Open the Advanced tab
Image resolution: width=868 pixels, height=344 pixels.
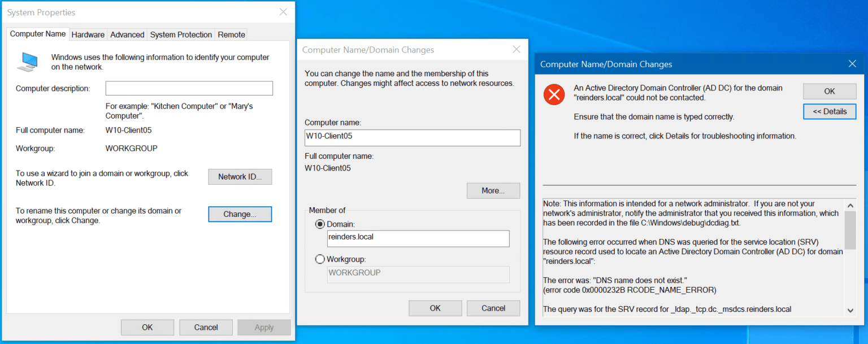tap(127, 34)
